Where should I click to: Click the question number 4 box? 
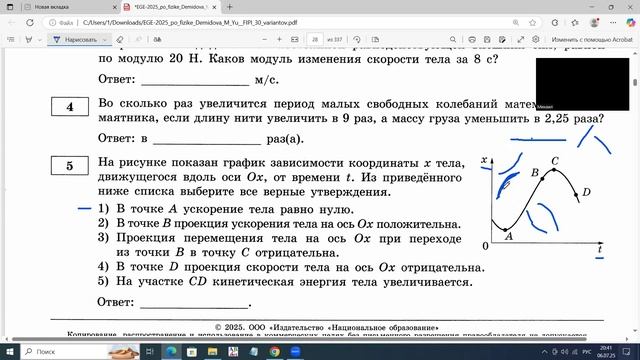(70, 107)
